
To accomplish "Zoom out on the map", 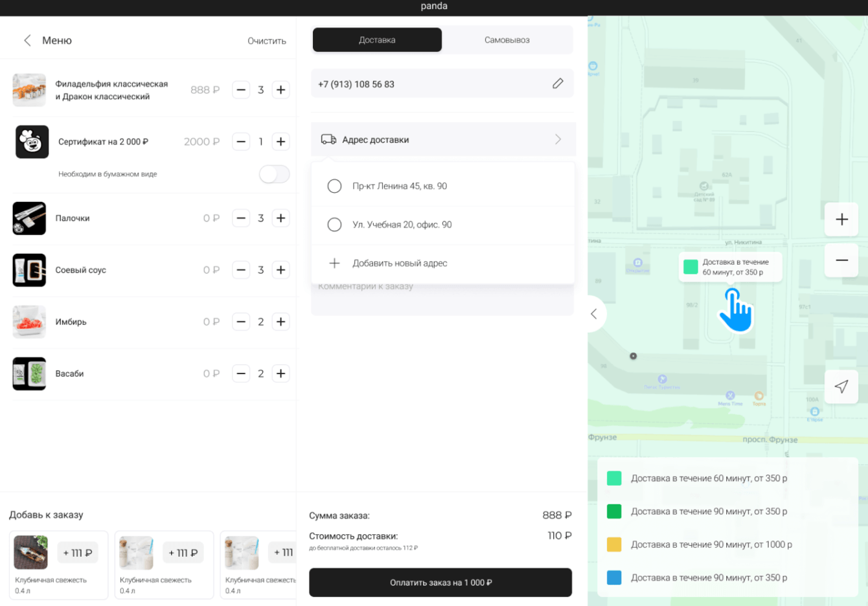I will coord(841,260).
